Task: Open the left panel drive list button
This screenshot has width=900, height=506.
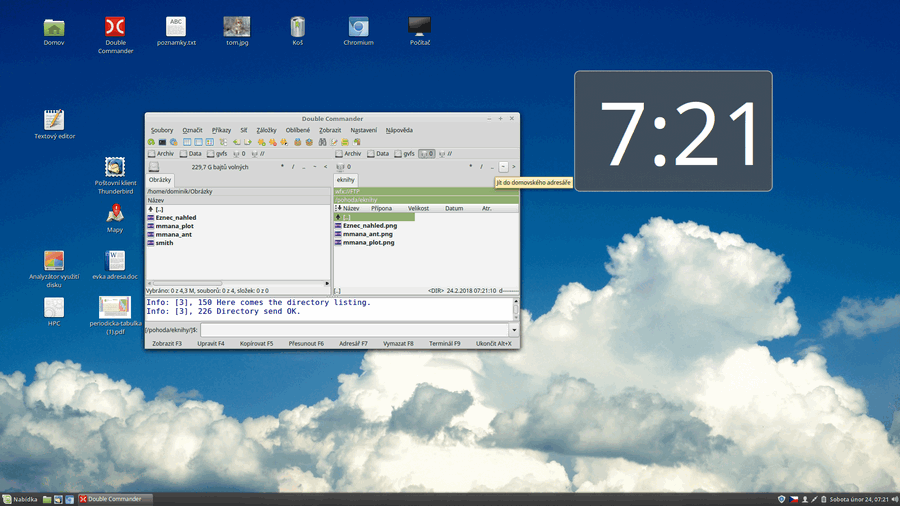Action: (x=156, y=167)
